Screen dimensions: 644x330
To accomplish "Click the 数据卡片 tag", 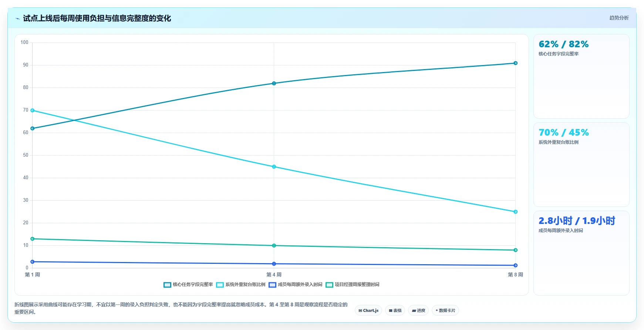I will pyautogui.click(x=445, y=310).
